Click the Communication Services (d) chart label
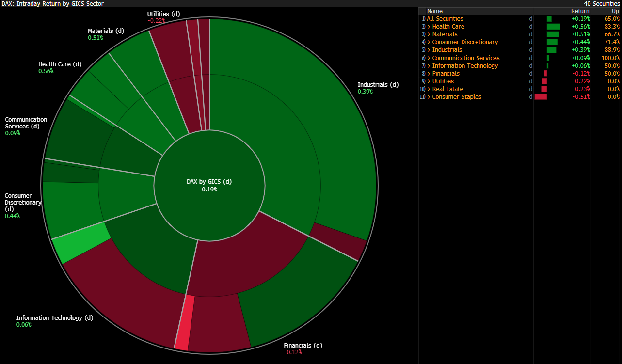This screenshot has width=622, height=364. point(26,123)
